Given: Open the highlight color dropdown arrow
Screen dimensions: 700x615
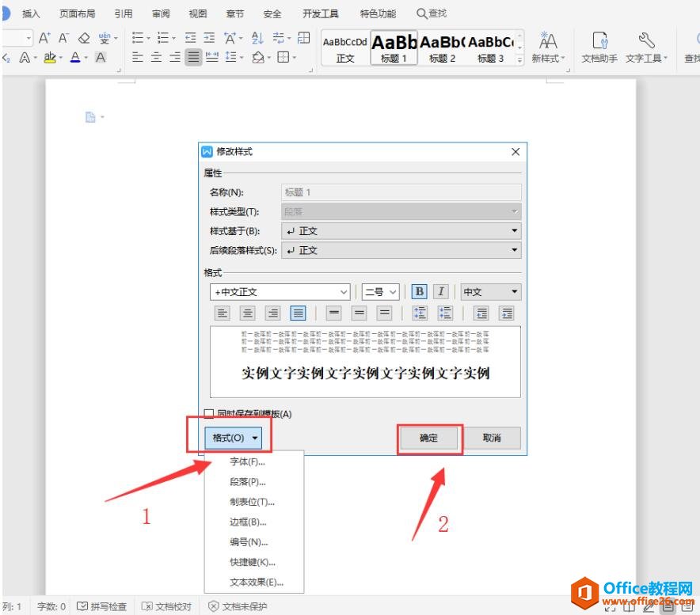Looking at the screenshot, I should 60,58.
